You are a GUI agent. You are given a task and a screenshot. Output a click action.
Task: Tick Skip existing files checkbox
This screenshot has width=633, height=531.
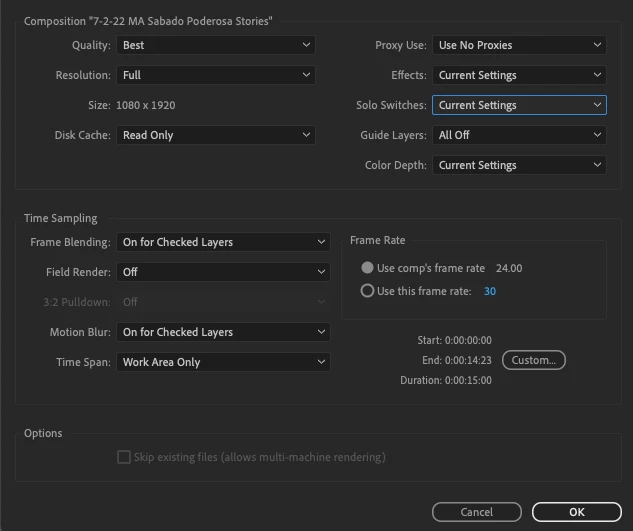[x=124, y=457]
